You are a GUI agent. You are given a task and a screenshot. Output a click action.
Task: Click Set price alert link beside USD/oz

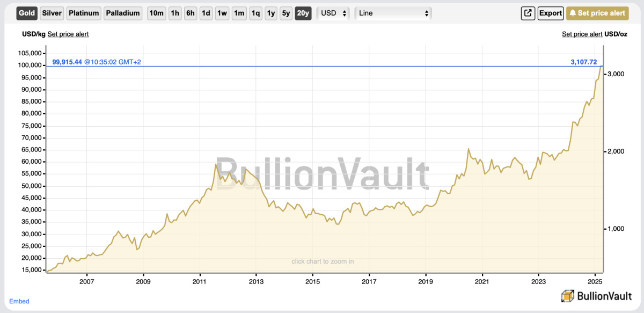click(x=582, y=34)
